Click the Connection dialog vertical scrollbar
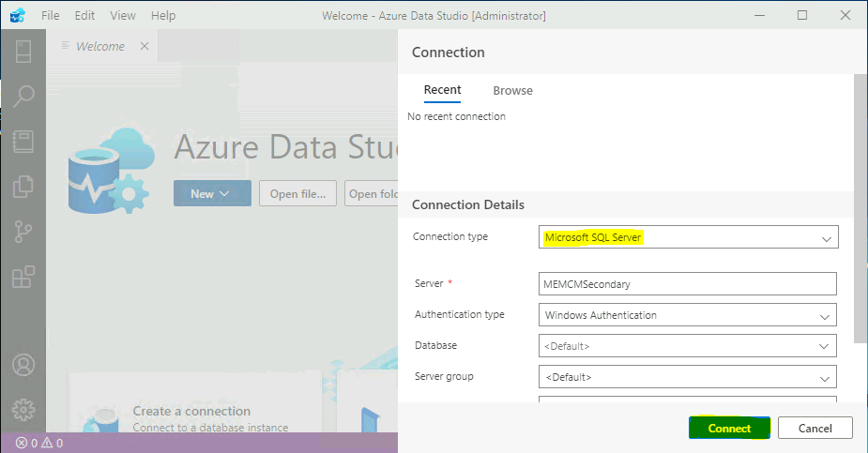The width and height of the screenshot is (868, 453). (x=860, y=209)
